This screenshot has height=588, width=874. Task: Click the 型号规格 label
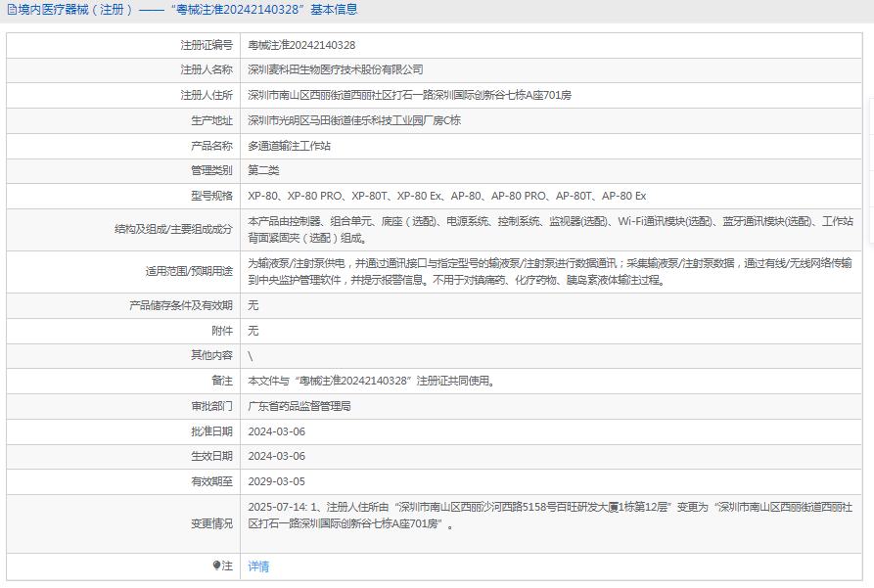(211, 197)
